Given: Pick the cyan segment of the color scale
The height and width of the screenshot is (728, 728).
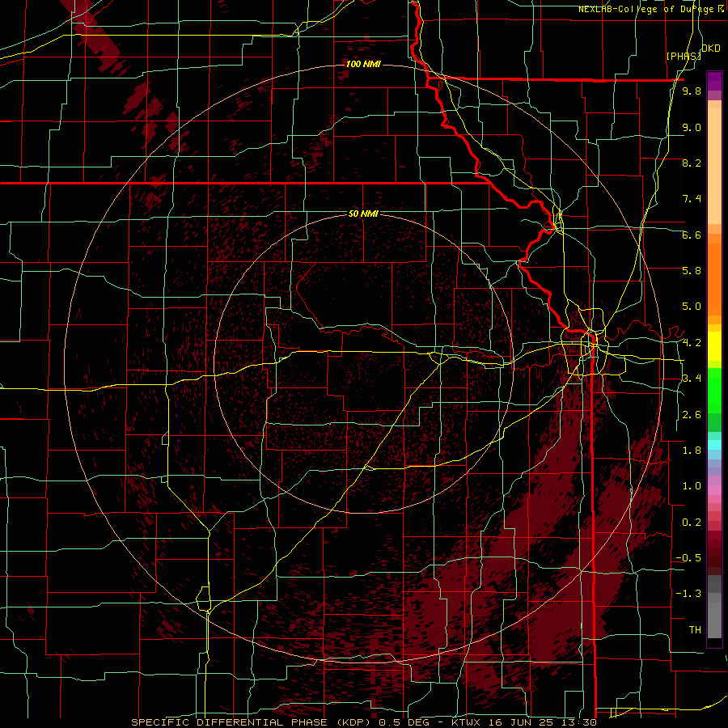Looking at the screenshot, I should click(714, 444).
